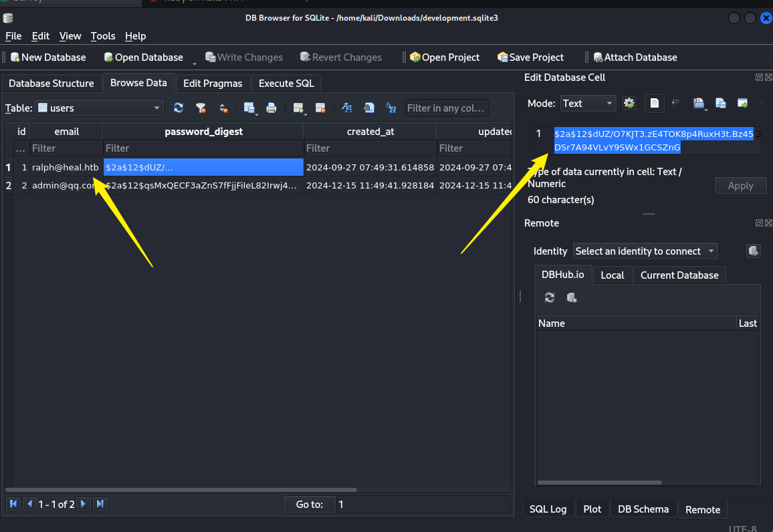Jump to last record navigation button
The image size is (773, 532).
click(x=100, y=504)
